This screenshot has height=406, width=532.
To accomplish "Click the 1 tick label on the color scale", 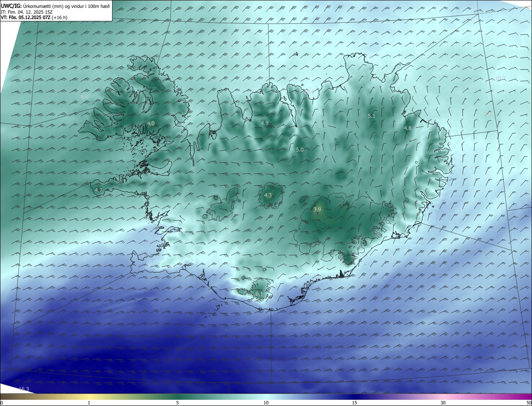I will [89, 403].
